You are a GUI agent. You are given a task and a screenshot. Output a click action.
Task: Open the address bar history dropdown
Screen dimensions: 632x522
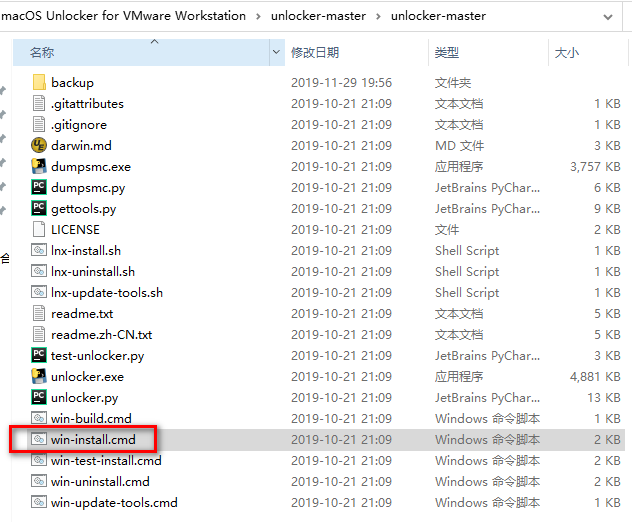coord(607,17)
